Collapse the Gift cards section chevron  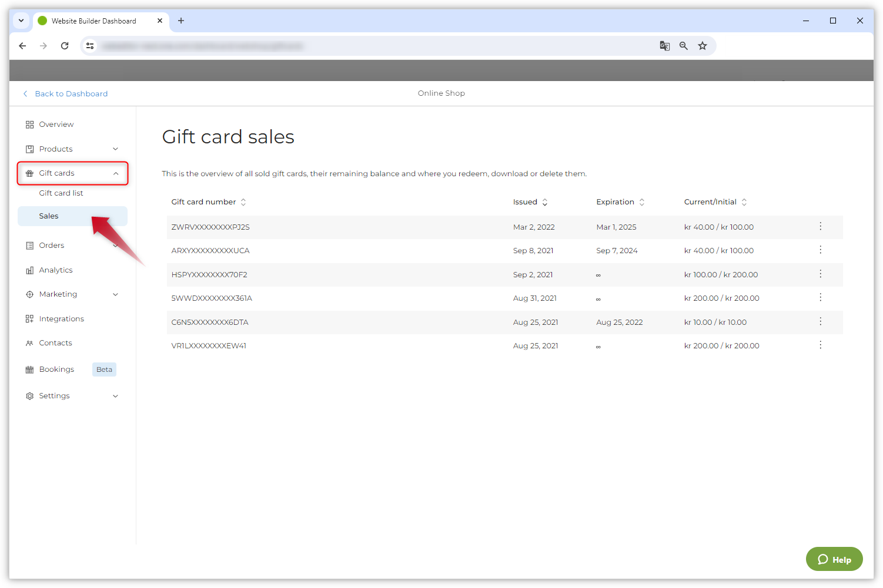pyautogui.click(x=115, y=173)
